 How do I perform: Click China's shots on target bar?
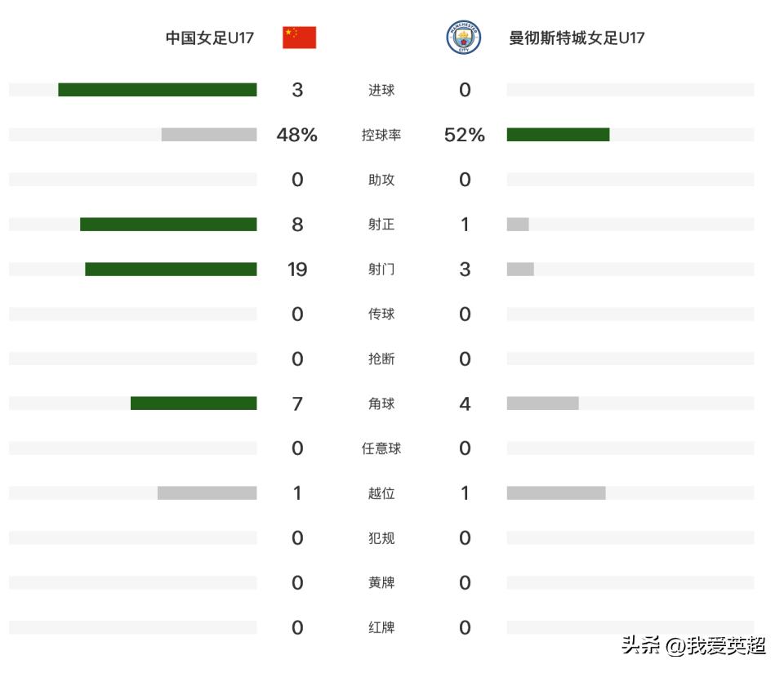[168, 224]
